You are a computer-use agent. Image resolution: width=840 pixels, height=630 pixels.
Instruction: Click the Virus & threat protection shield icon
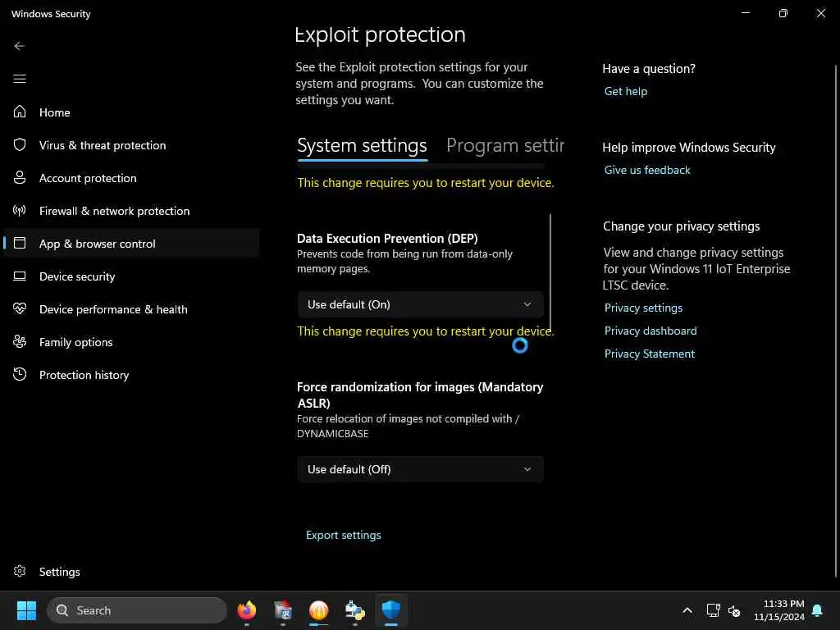[20, 144]
